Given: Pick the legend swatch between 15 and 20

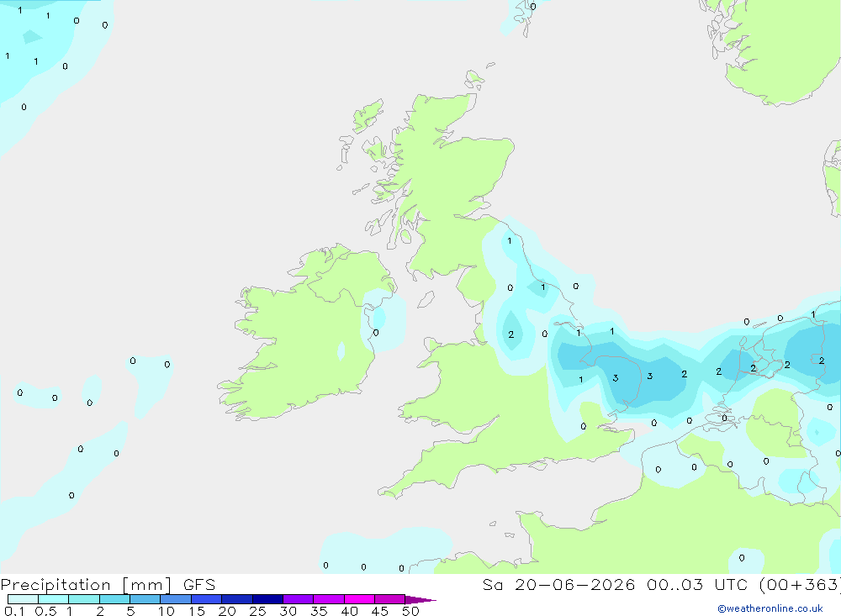Looking at the screenshot, I should coord(207,599).
